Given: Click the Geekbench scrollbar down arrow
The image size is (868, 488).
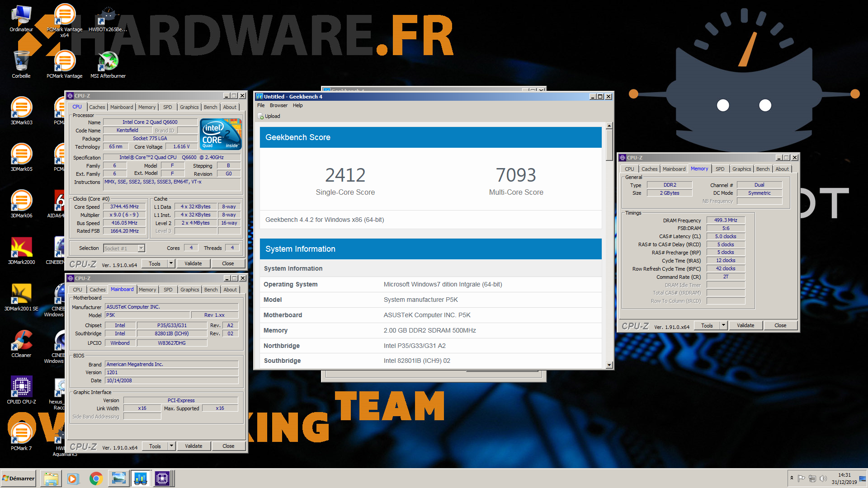Looking at the screenshot, I should (x=609, y=365).
